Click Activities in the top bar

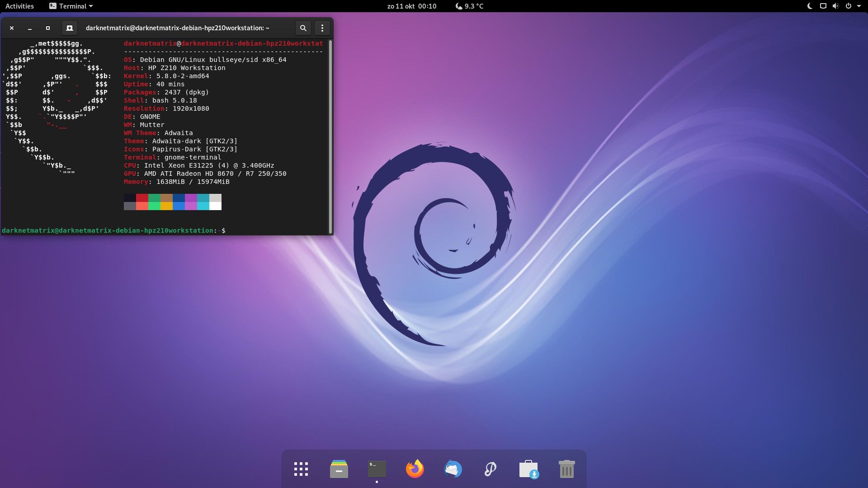[x=19, y=6]
